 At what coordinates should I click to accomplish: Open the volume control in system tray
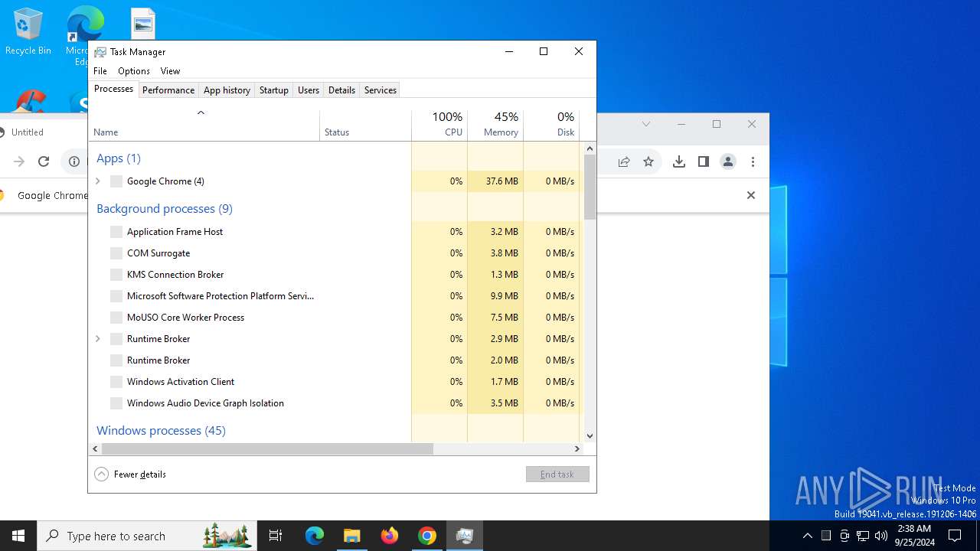pos(881,536)
